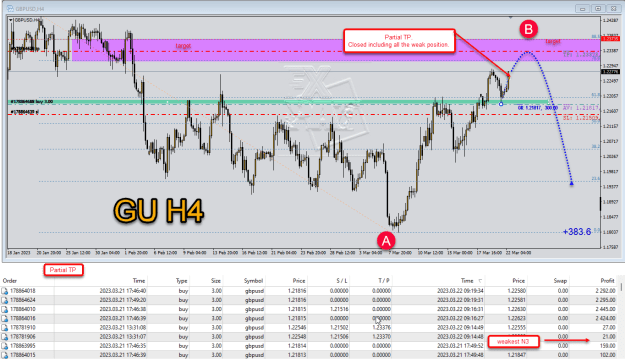The width and height of the screenshot is (625, 361).
Task: Select the profit cell 2 292.00
Action: [605, 291]
